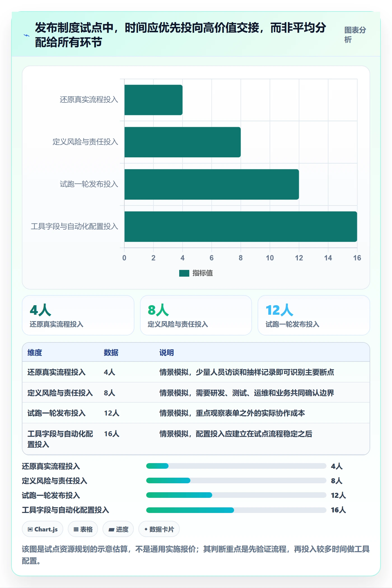Click the description mentioning 少量人员访谈

point(247,372)
